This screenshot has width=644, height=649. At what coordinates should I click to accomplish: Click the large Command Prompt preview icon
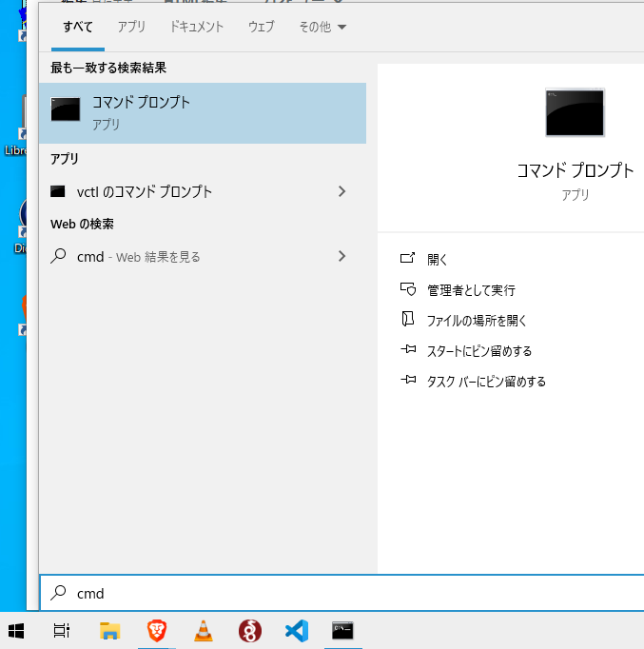(x=575, y=112)
